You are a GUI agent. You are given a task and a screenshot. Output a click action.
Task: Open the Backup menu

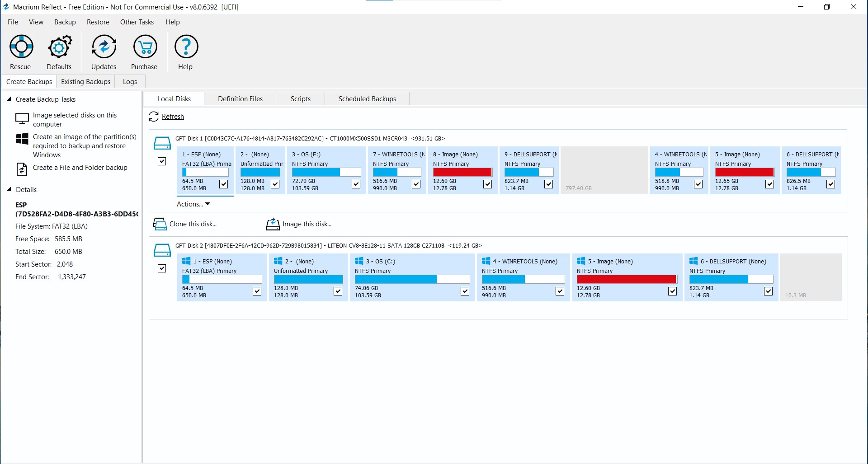coord(65,22)
